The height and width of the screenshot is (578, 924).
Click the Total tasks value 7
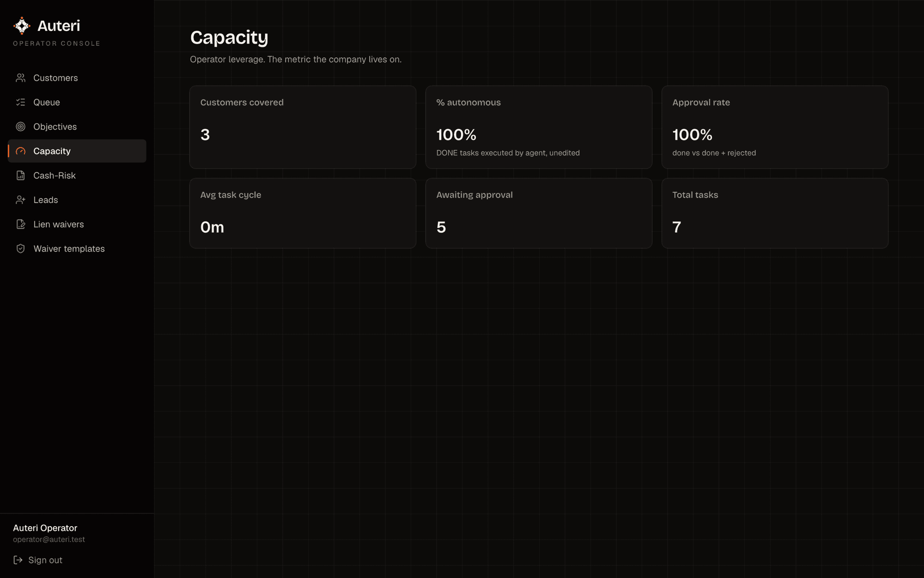click(677, 227)
